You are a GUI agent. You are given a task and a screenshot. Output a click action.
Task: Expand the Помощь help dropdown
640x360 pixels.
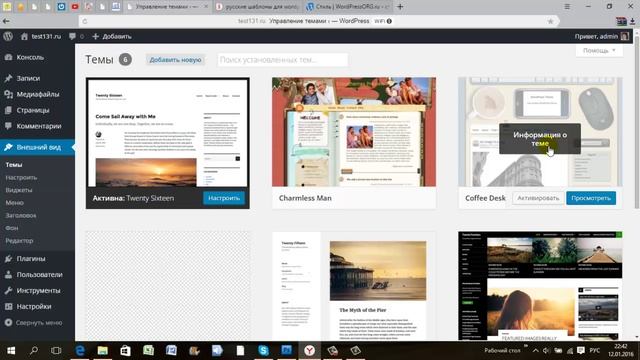coord(599,51)
